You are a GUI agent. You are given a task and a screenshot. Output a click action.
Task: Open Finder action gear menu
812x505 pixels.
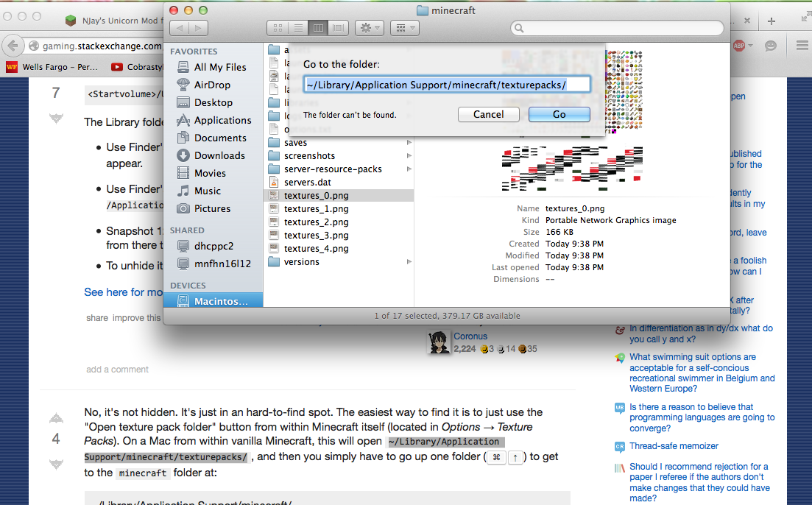(x=370, y=28)
